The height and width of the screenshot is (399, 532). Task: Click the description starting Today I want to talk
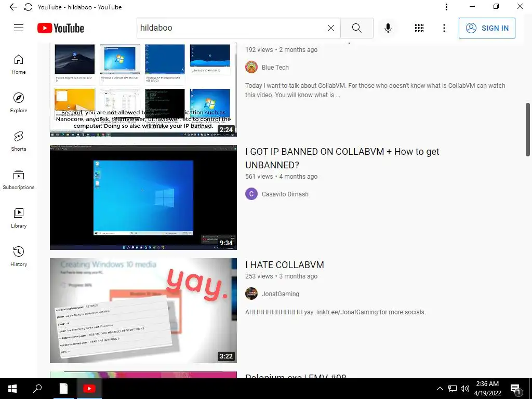375,90
